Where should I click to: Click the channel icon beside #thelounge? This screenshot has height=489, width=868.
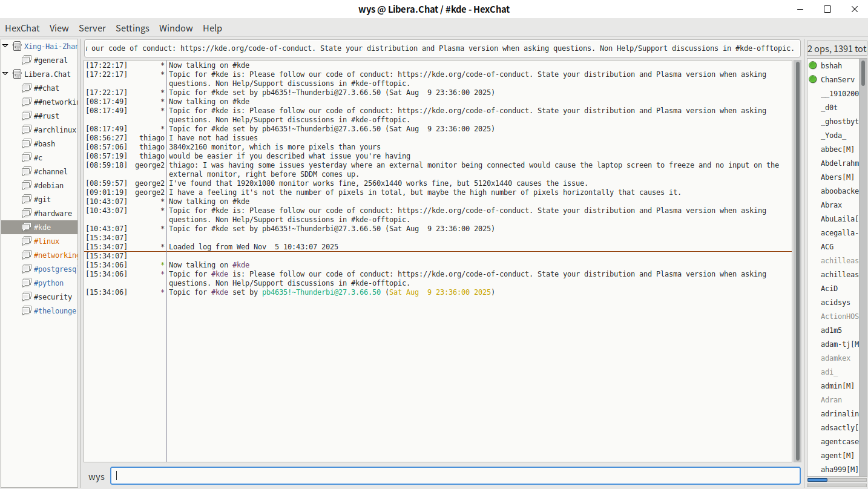click(x=27, y=310)
